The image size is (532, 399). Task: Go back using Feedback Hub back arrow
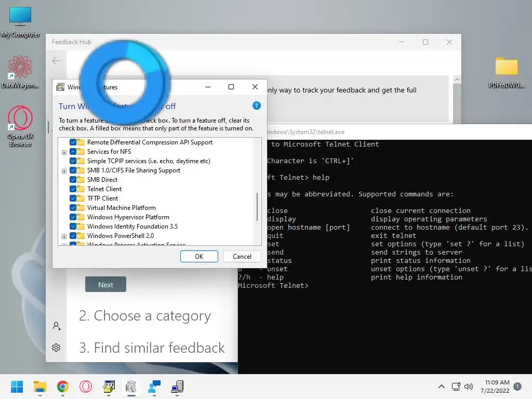pos(56,61)
